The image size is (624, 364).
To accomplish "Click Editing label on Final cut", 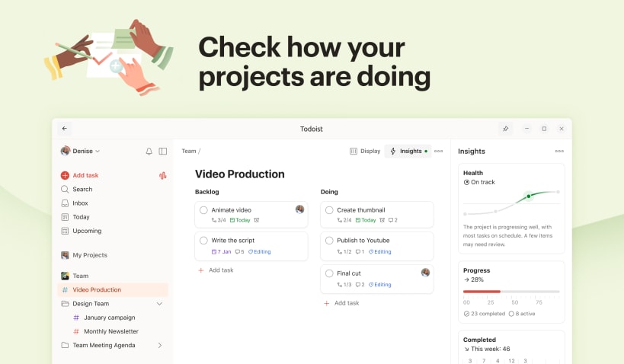I will [x=380, y=285].
